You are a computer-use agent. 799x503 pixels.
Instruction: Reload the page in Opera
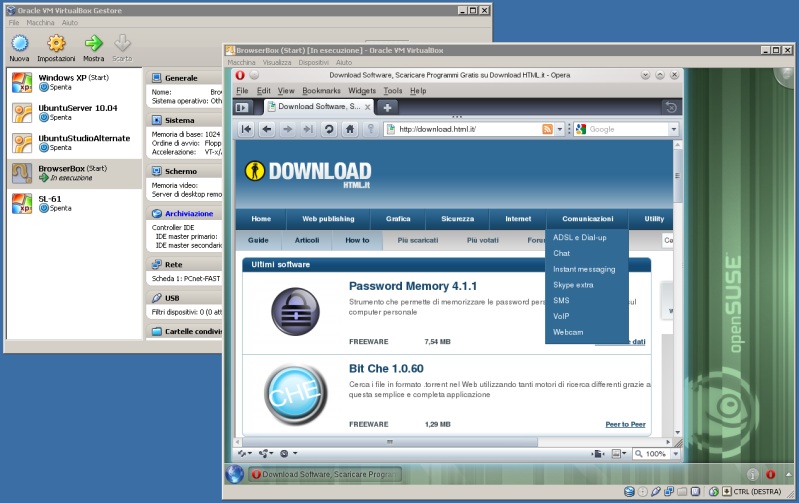click(x=329, y=129)
